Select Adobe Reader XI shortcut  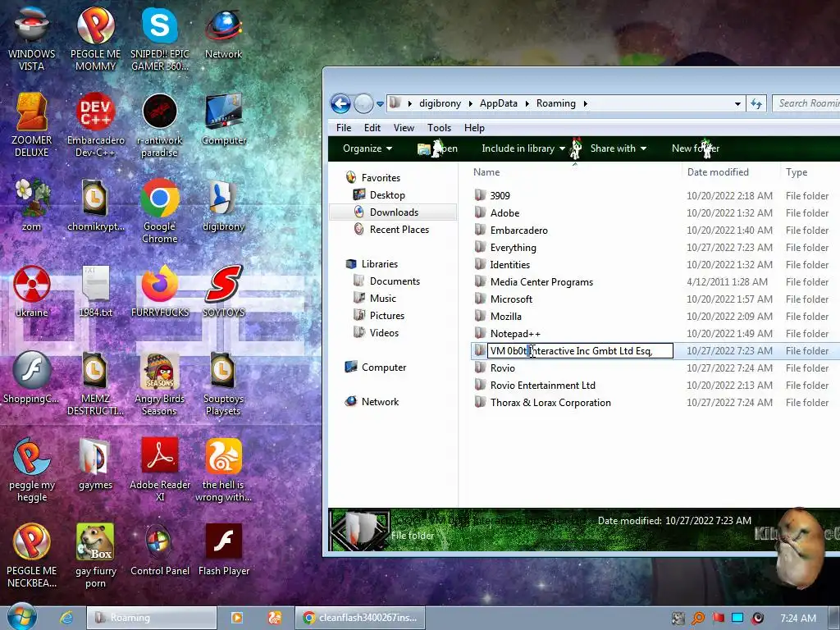(x=160, y=469)
